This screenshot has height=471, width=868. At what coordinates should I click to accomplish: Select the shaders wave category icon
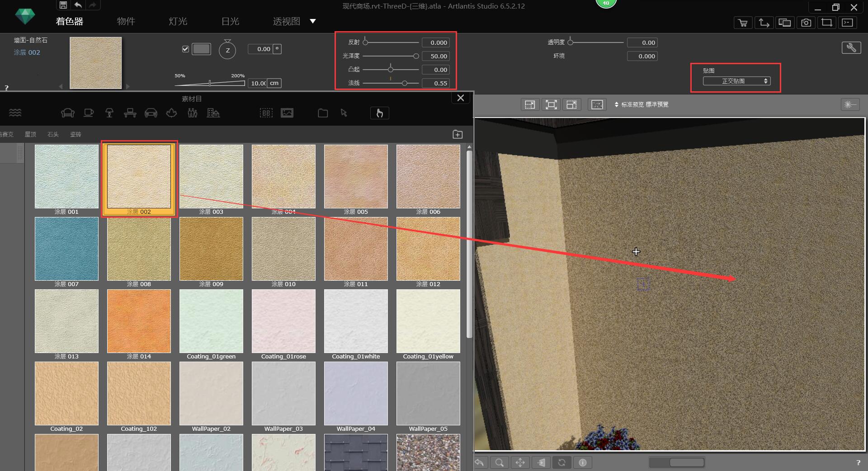15,113
